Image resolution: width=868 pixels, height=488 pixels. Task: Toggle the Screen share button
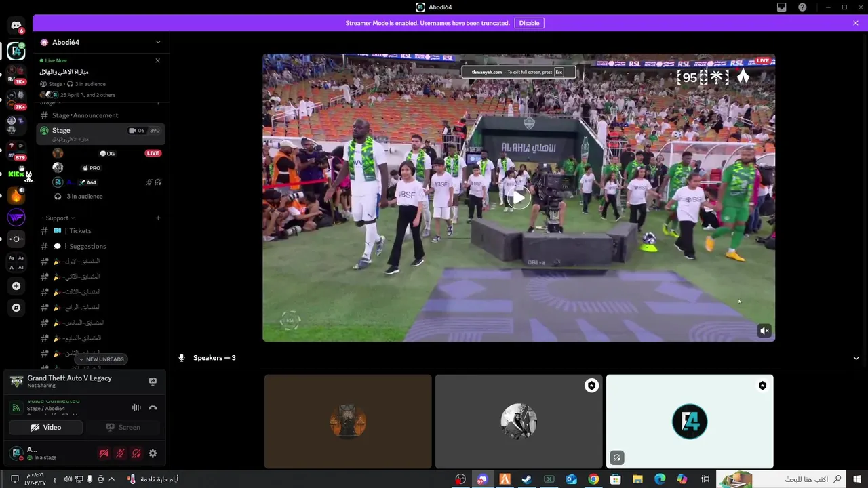click(123, 427)
